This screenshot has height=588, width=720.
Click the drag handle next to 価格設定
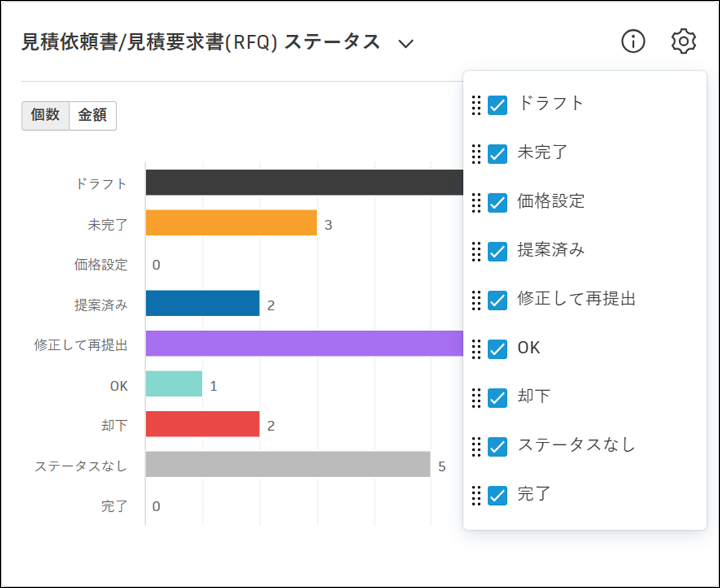pos(476,203)
